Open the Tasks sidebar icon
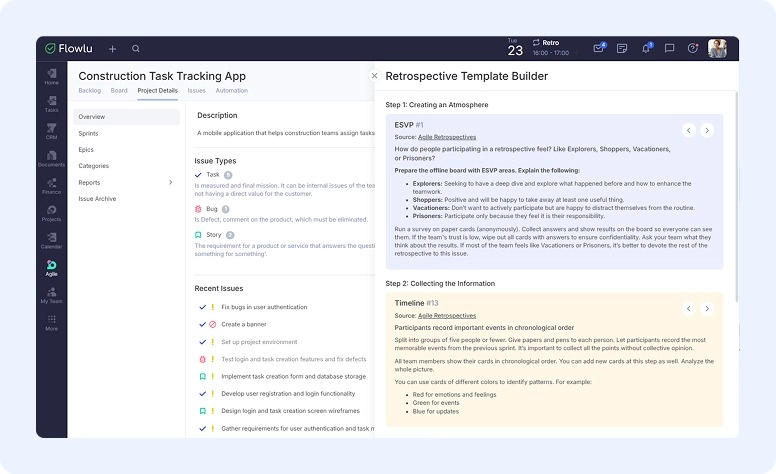The height and width of the screenshot is (474, 776). tap(51, 104)
